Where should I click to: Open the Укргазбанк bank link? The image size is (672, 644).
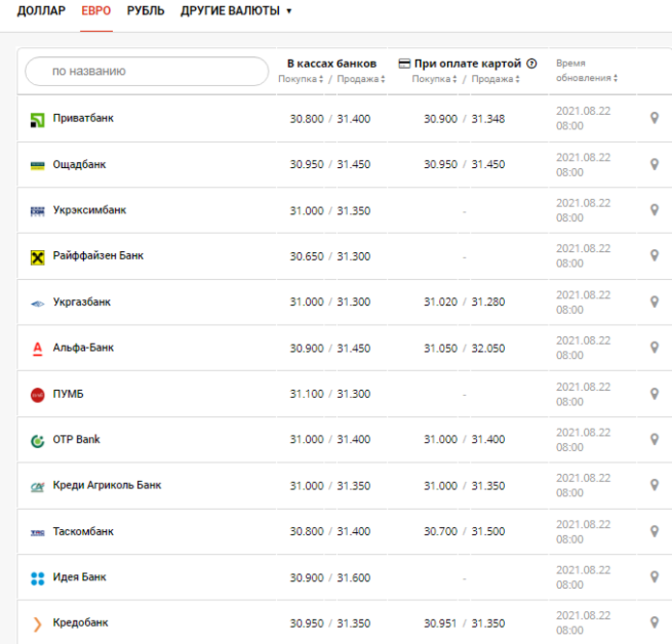point(82,302)
